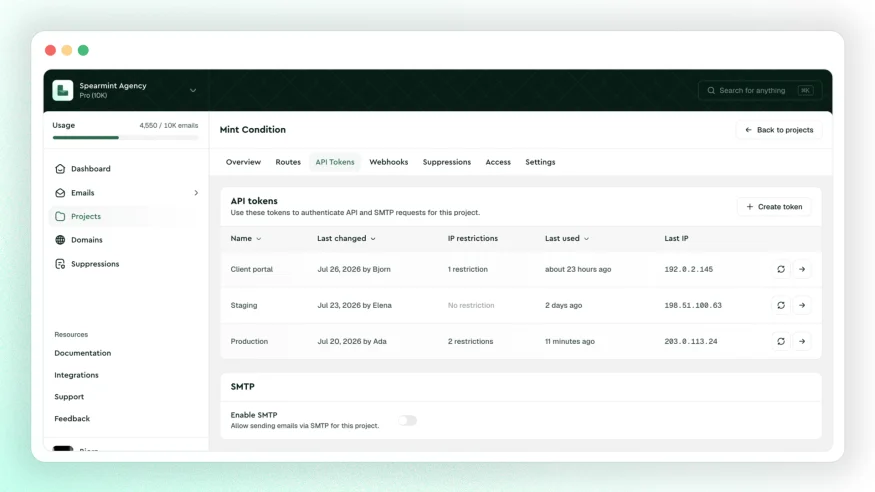Click Back to projects button
The height and width of the screenshot is (492, 875).
pyautogui.click(x=778, y=130)
